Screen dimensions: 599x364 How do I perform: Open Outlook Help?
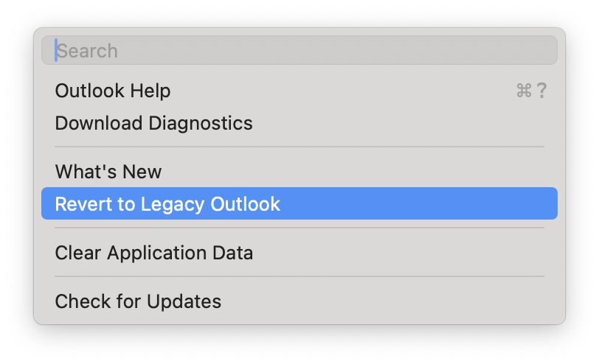pyautogui.click(x=299, y=91)
